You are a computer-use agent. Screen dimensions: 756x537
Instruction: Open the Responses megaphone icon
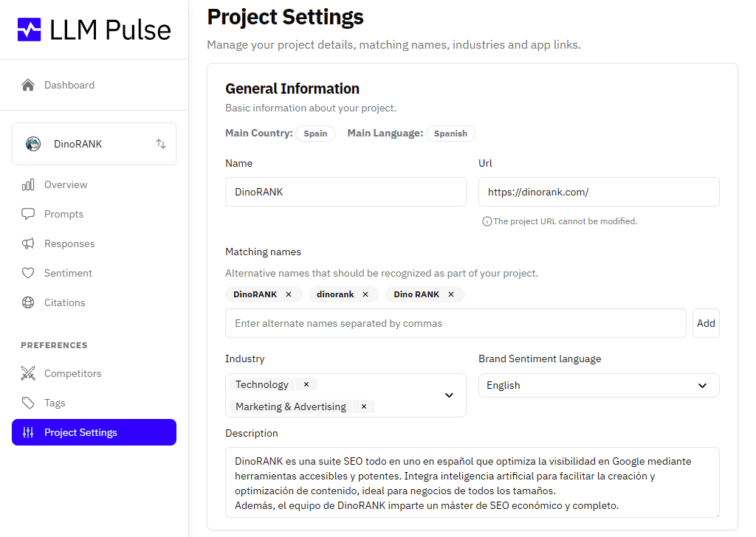pos(27,243)
